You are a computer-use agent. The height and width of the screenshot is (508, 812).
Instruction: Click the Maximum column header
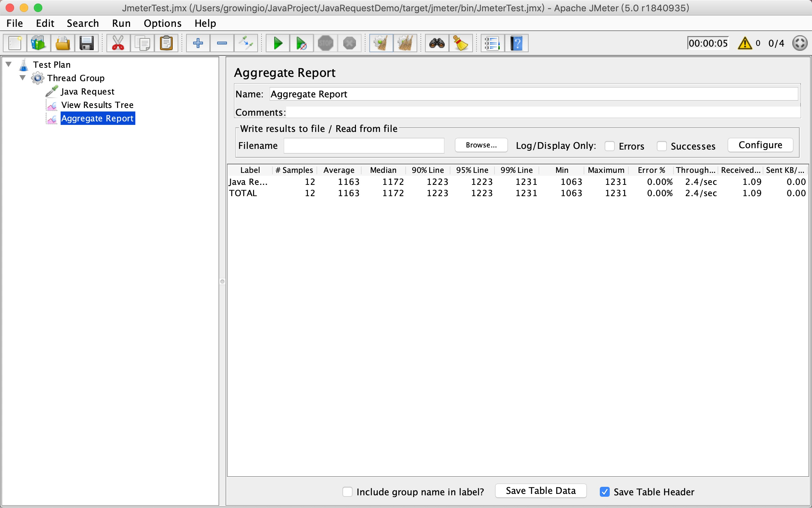point(606,170)
